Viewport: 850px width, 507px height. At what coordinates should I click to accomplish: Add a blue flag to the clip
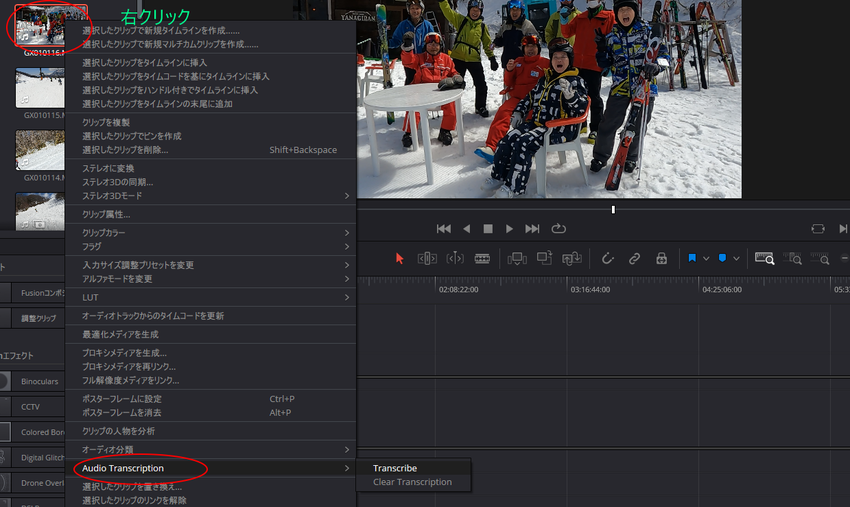pos(692,258)
